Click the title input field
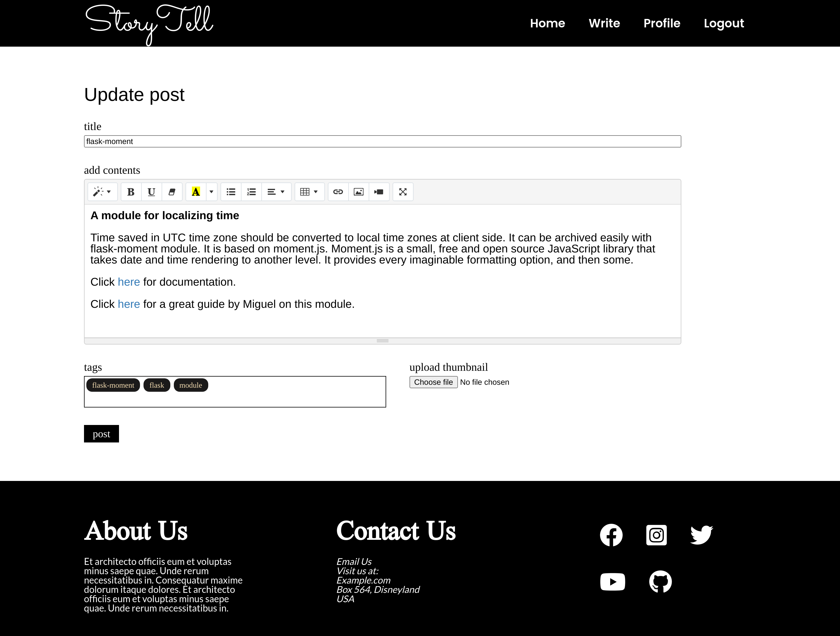840x636 pixels. [x=382, y=141]
